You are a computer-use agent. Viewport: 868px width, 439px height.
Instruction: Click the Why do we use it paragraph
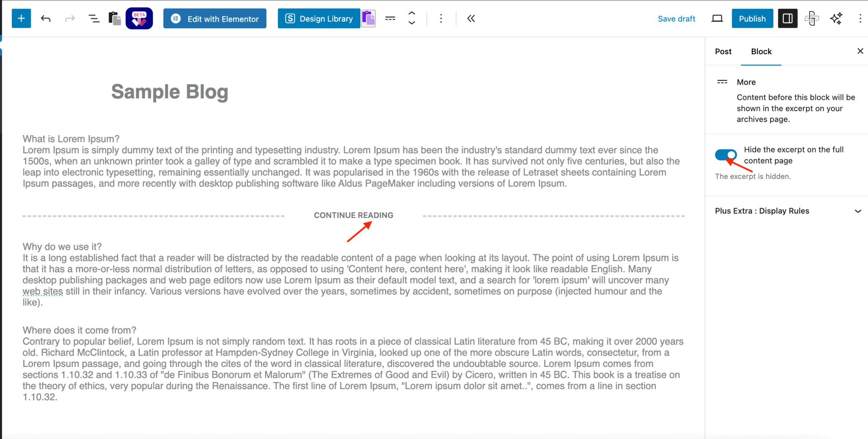(x=352, y=274)
